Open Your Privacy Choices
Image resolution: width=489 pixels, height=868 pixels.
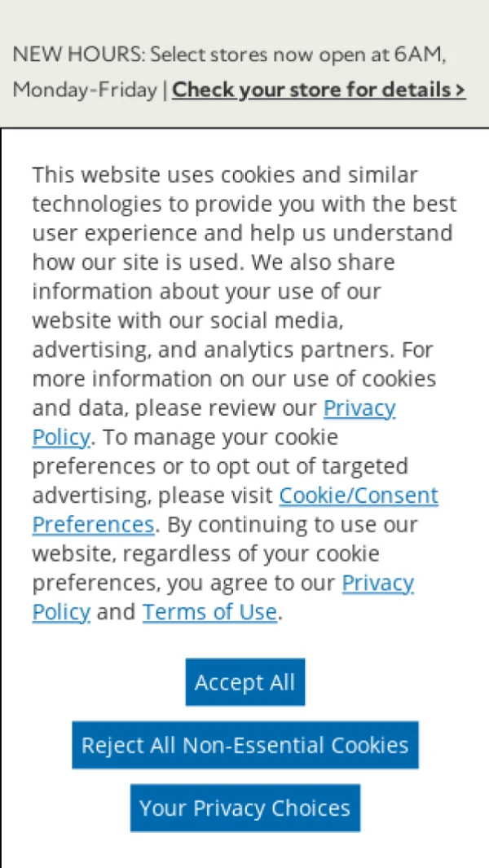[244, 808]
